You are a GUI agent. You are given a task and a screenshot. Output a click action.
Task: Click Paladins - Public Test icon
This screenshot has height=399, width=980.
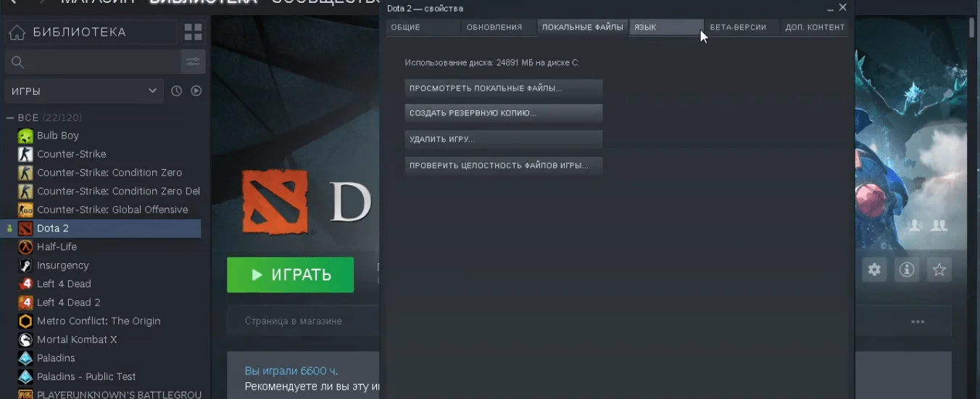point(25,377)
